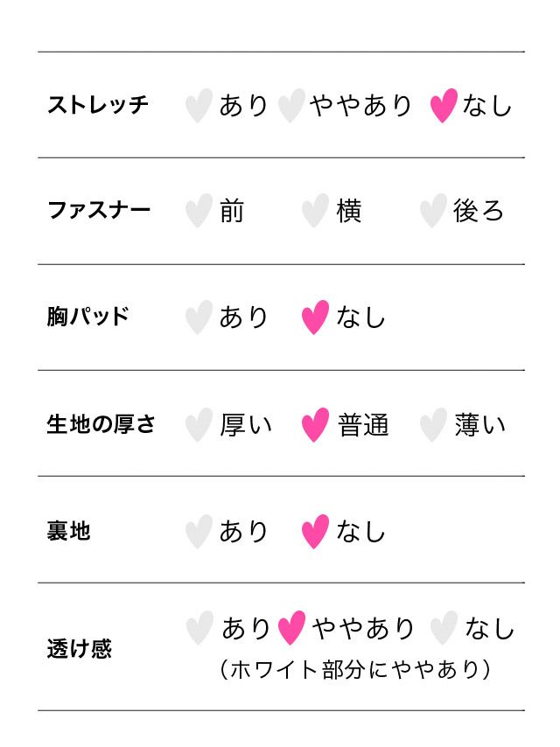
Task: Click the note text ホワイト部分にややあり
Action: [354, 670]
